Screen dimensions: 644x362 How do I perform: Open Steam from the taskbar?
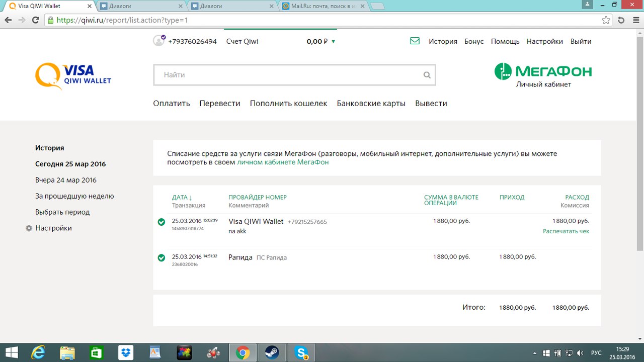(272, 352)
